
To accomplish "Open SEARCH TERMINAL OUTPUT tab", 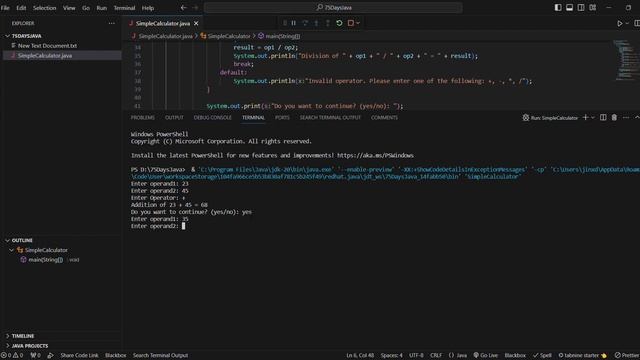I will 330,118.
